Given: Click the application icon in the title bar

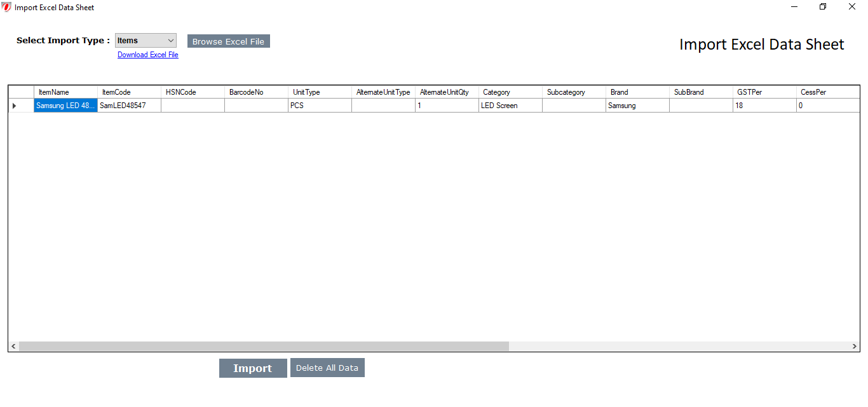Looking at the screenshot, I should (7, 7).
